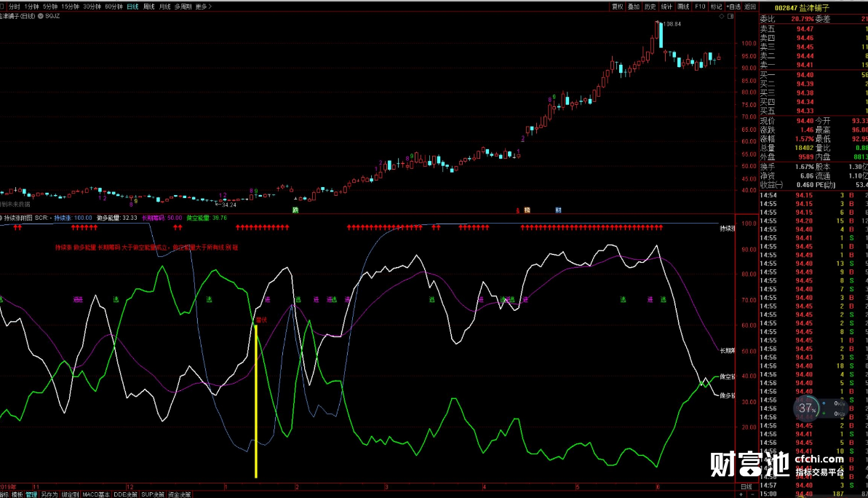Switch to 月线 monthly chart
868x498 pixels.
[165, 7]
